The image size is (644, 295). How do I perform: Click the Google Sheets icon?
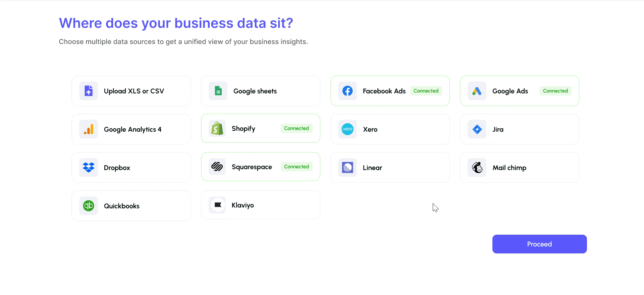pos(218,91)
